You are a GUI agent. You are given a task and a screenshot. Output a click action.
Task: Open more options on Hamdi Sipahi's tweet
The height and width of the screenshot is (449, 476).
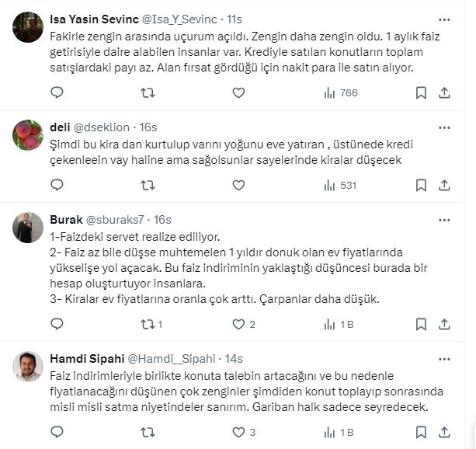click(444, 358)
